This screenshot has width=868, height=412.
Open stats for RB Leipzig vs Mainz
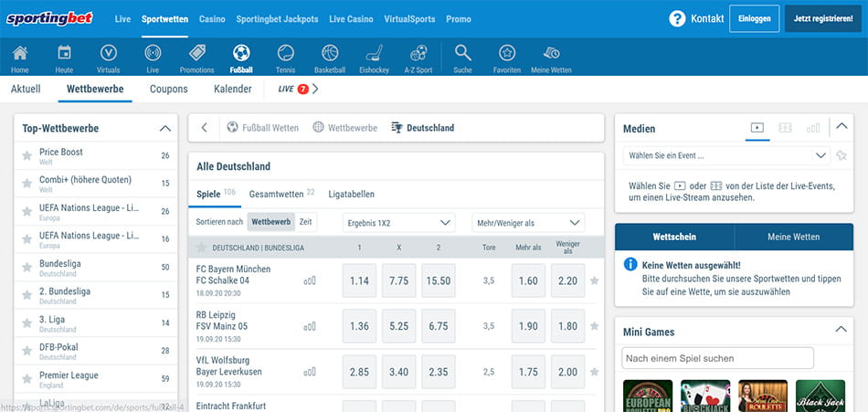click(310, 327)
